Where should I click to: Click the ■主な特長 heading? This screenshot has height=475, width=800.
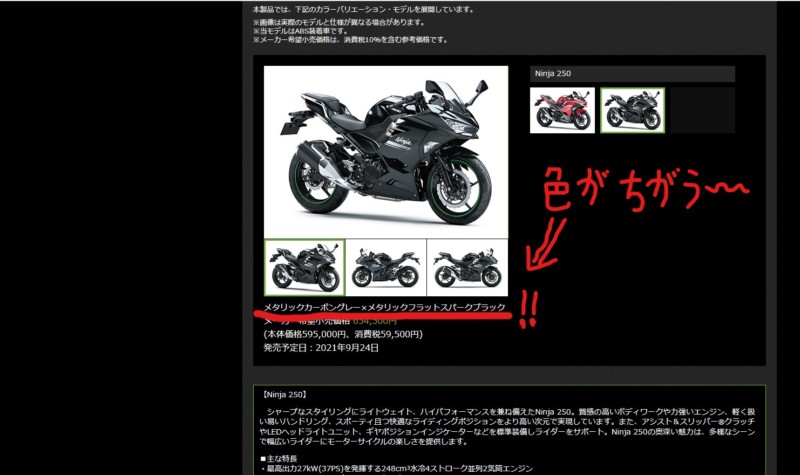click(x=279, y=459)
